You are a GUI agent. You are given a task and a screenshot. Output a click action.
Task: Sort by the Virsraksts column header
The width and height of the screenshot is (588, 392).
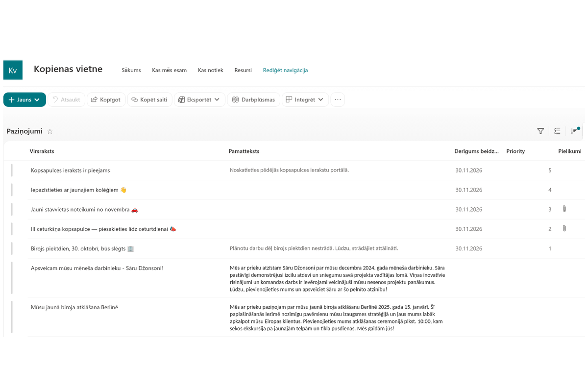[42, 151]
